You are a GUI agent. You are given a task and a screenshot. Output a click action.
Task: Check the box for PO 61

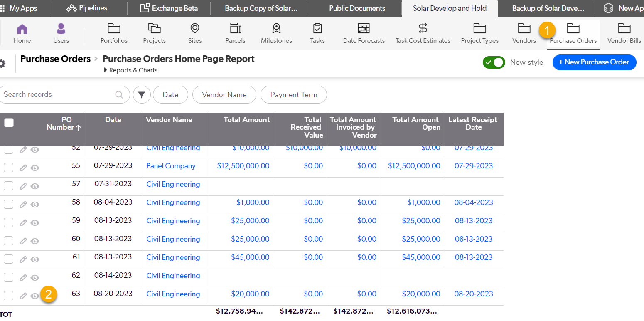8,259
